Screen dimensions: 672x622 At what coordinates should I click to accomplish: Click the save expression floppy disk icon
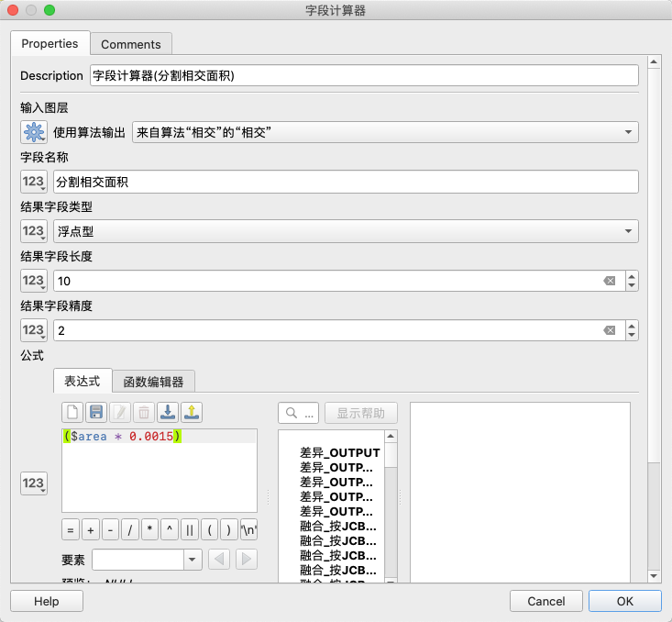pos(96,412)
